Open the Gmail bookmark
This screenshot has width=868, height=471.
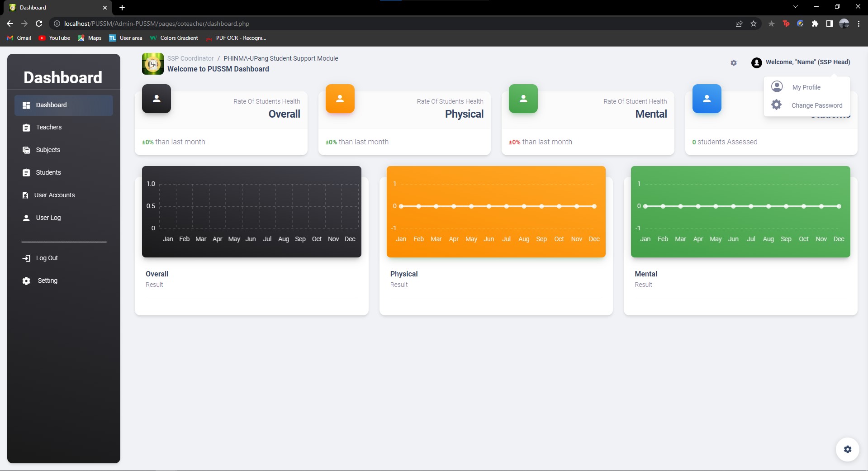(x=19, y=38)
